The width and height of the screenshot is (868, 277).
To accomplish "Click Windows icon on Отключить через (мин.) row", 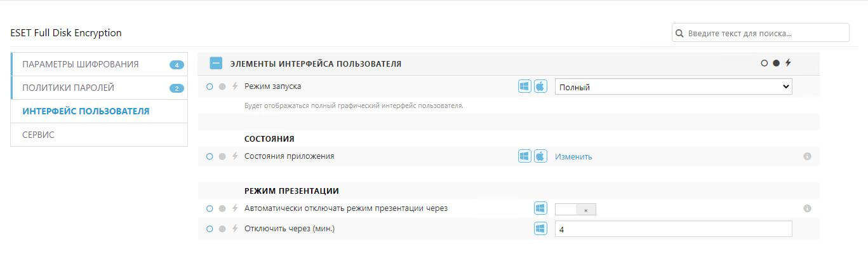I will click(x=540, y=229).
